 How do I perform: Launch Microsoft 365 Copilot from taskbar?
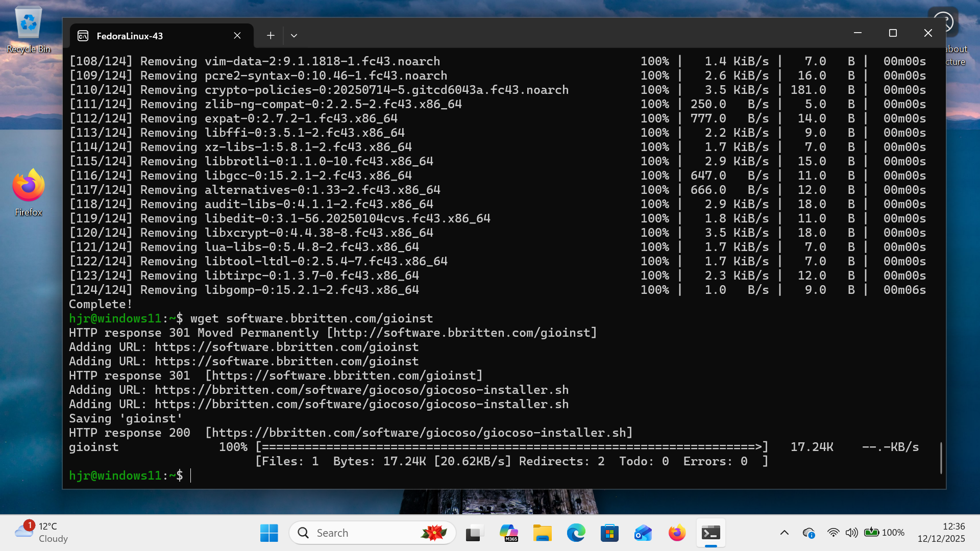[508, 533]
